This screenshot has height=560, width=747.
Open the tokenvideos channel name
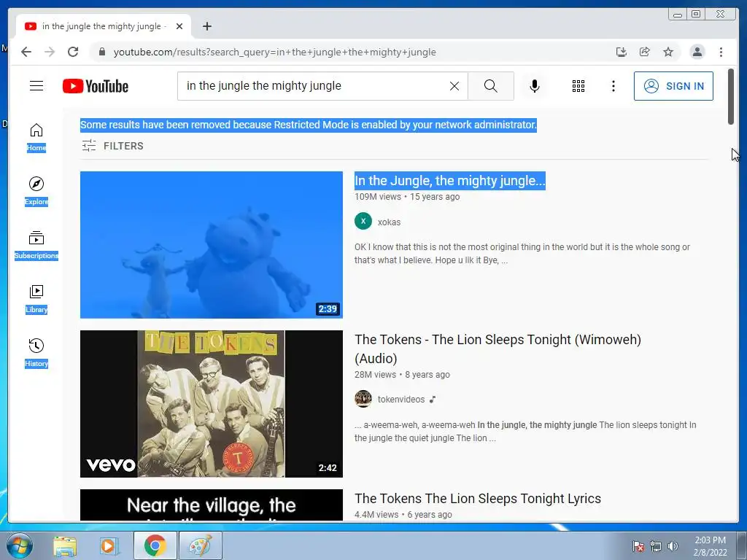401,400
